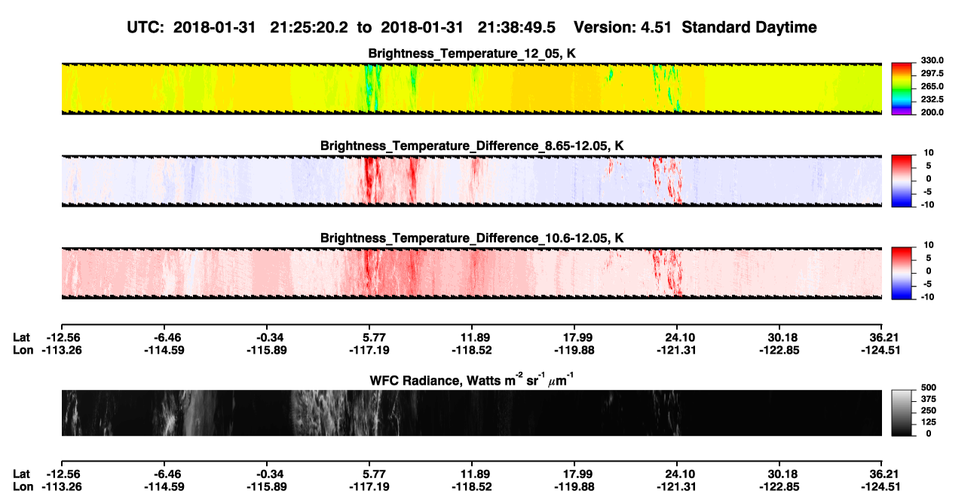The width and height of the screenshot is (980, 503).
Task: Click latitude -6.46 on the axis beneath the WFC panel
Action: tap(166, 474)
